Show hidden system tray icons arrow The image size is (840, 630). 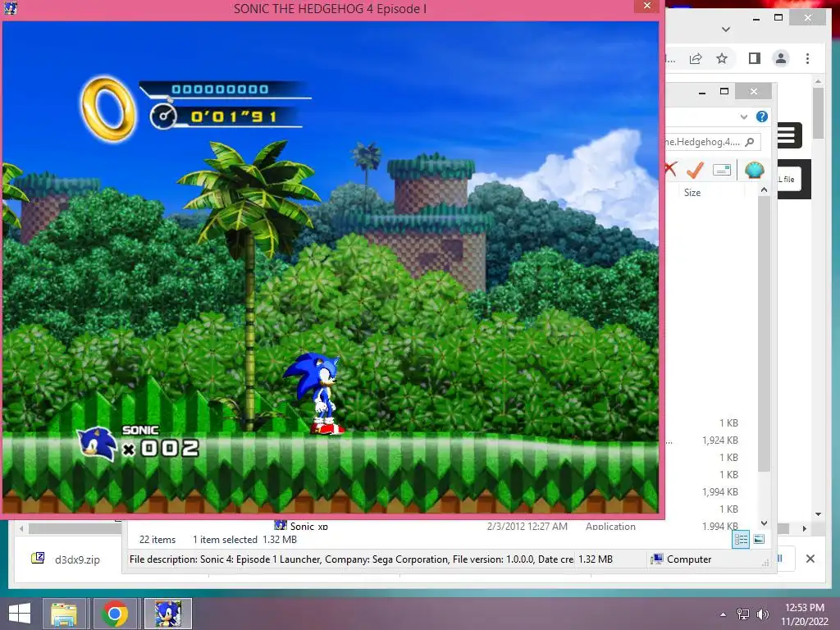click(723, 614)
